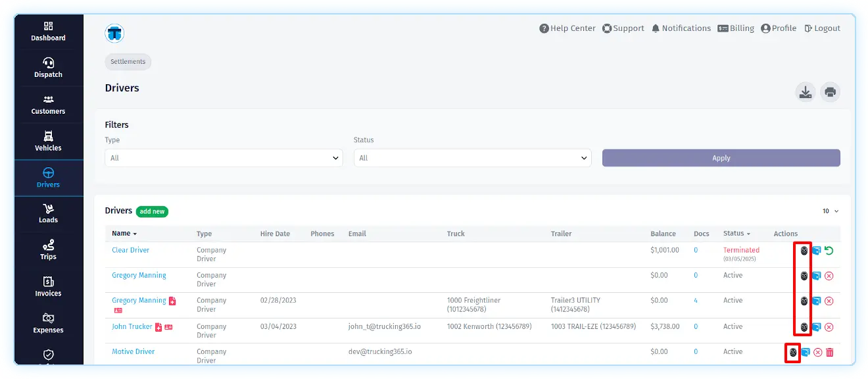Restore terminated Clear Driver with green undo icon
Viewport: 868px width, 379px height.
point(829,251)
